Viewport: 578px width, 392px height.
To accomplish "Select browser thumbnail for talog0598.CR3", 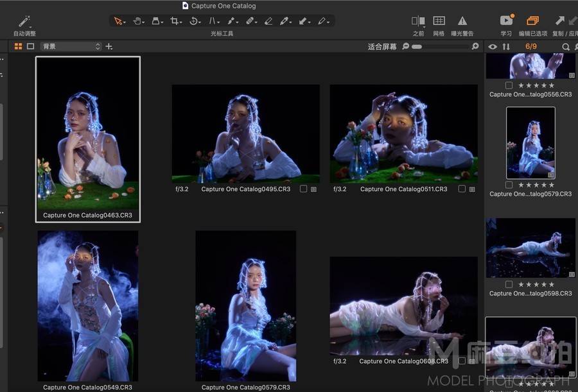I will (x=531, y=248).
